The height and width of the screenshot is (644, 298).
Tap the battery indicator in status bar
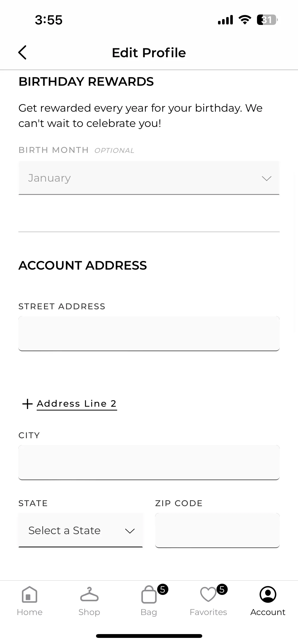[x=267, y=20]
